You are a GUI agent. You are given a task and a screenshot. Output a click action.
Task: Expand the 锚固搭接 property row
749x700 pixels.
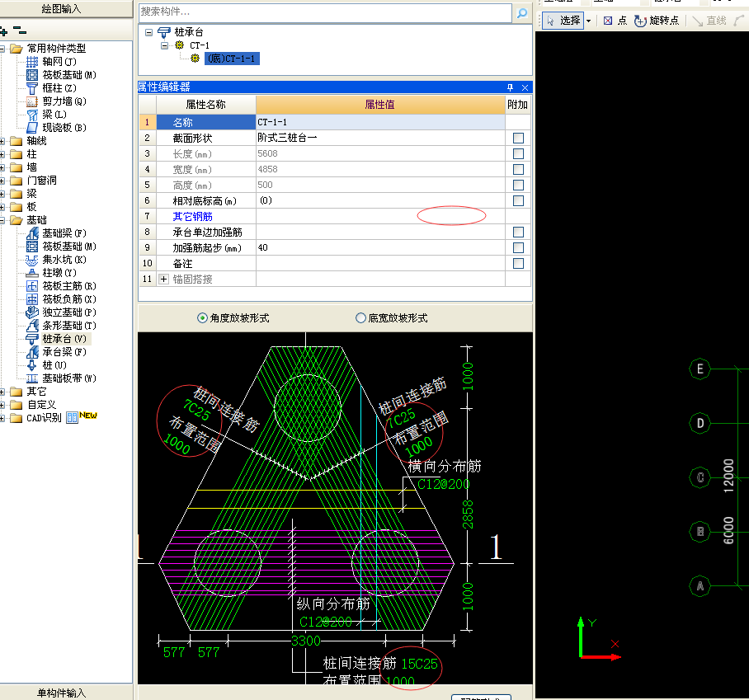click(164, 279)
